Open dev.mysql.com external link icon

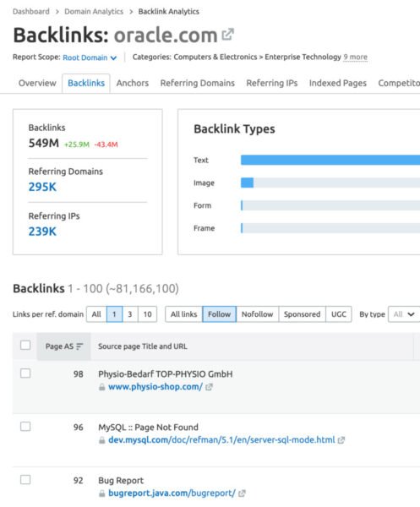coord(341,440)
